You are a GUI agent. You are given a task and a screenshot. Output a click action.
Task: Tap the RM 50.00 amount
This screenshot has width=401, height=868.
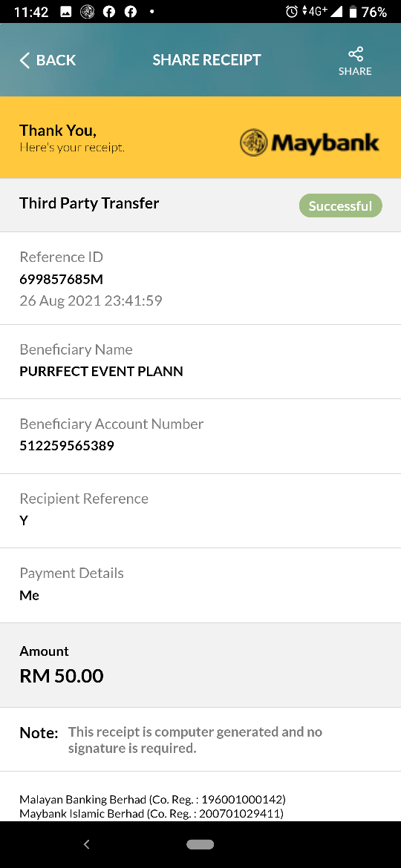pos(62,676)
